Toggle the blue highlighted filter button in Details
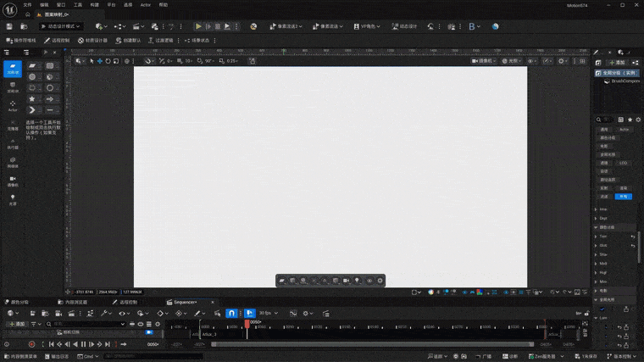Screen dimensions: 644x362 tap(624, 197)
